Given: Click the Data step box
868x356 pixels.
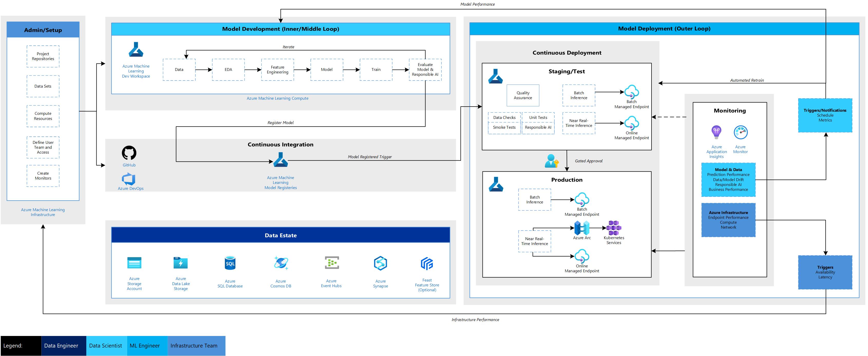Looking at the screenshot, I should coord(179,70).
